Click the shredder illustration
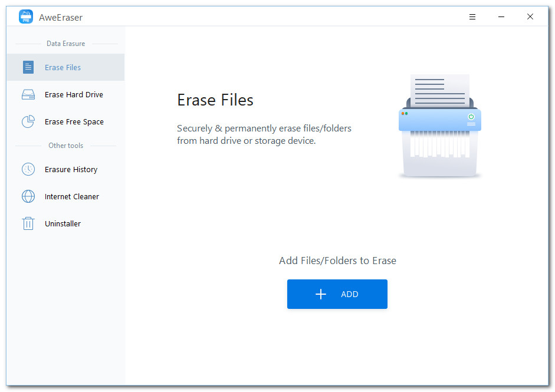This screenshot has width=555, height=392. tap(439, 126)
